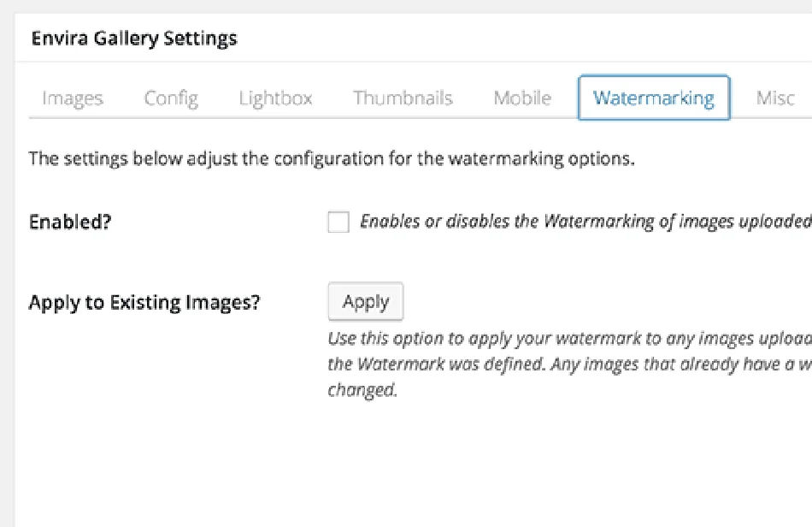Select the Lightbox tab
Image resolution: width=812 pixels, height=527 pixels.
[x=275, y=98]
